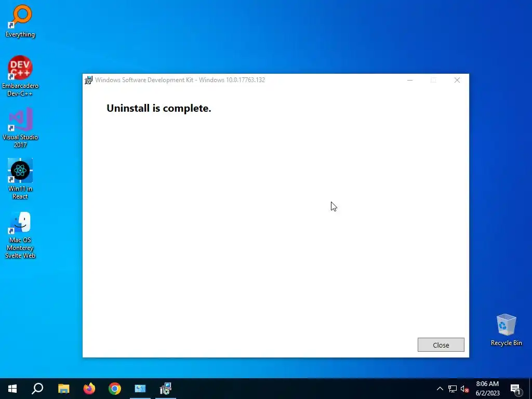
Task: Open the Windows Start menu
Action: (12, 389)
